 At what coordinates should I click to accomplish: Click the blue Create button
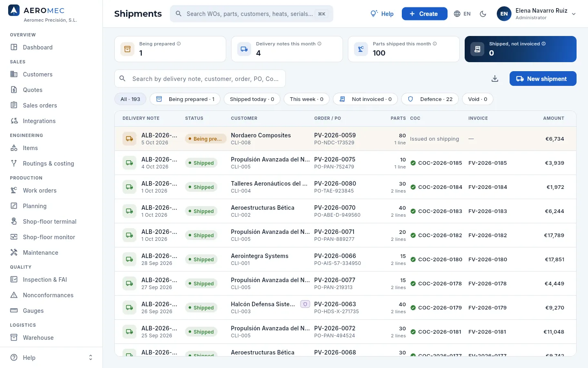click(425, 14)
